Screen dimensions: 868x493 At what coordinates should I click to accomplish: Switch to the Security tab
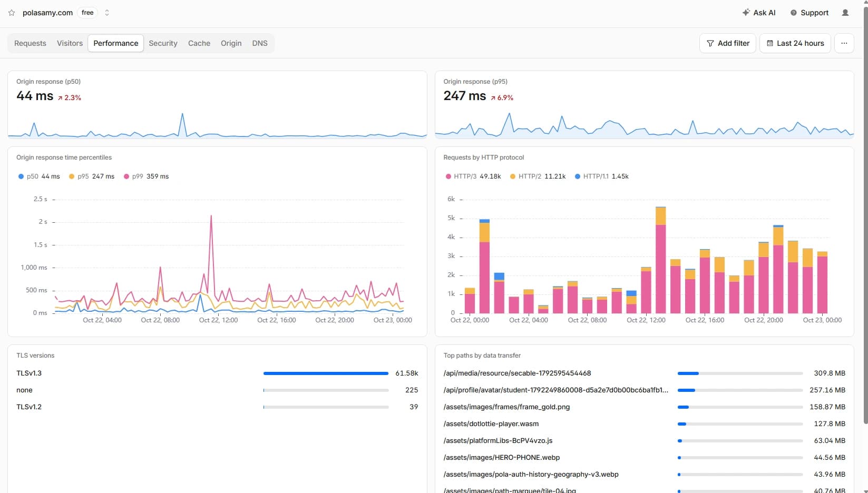tap(163, 43)
